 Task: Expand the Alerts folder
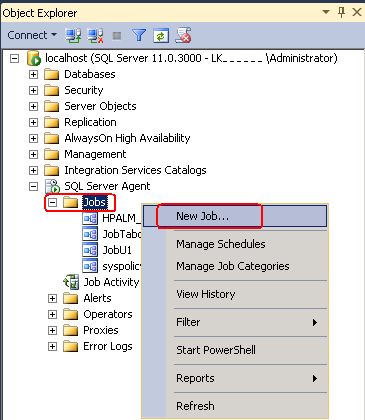pyautogui.click(x=52, y=298)
